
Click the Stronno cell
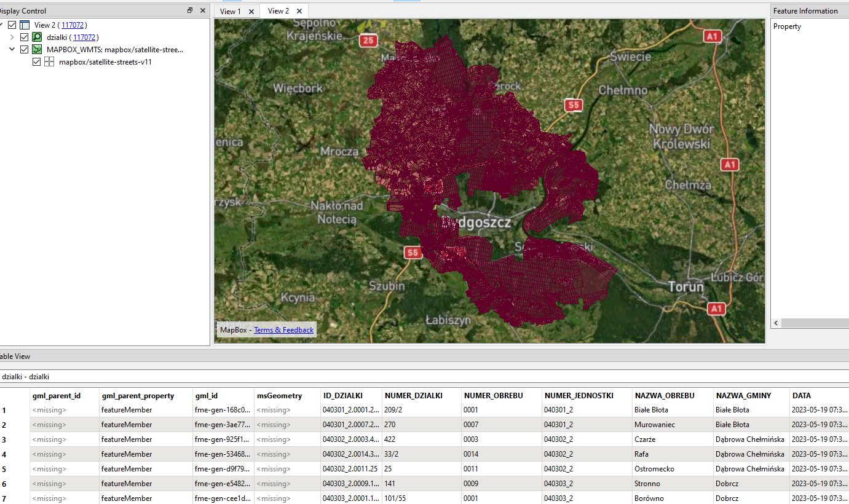(673, 484)
